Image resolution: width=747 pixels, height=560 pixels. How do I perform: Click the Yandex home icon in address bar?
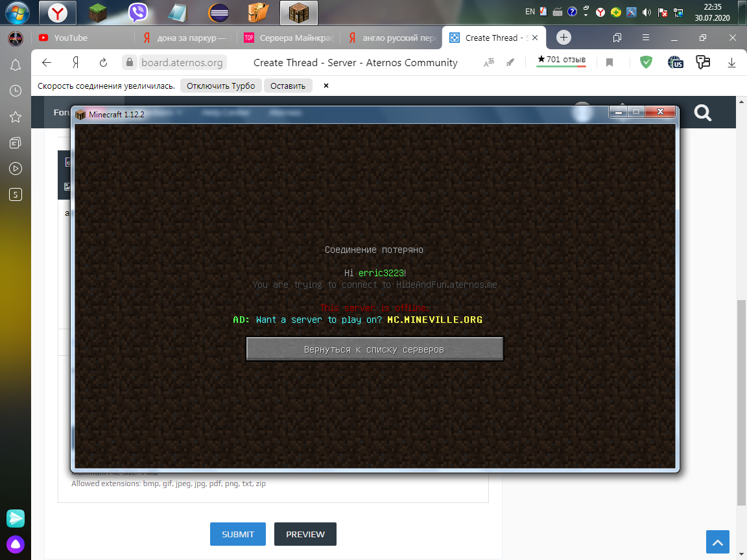(75, 62)
